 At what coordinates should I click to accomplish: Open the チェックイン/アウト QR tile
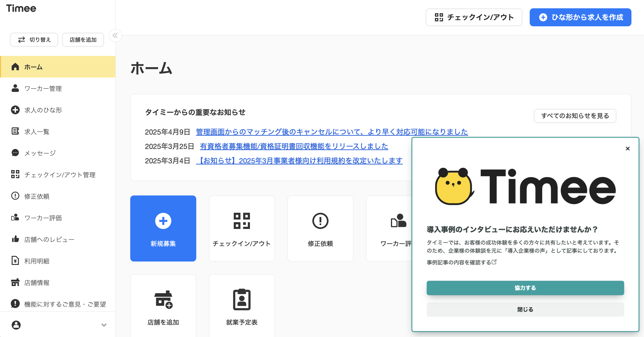coord(242,228)
